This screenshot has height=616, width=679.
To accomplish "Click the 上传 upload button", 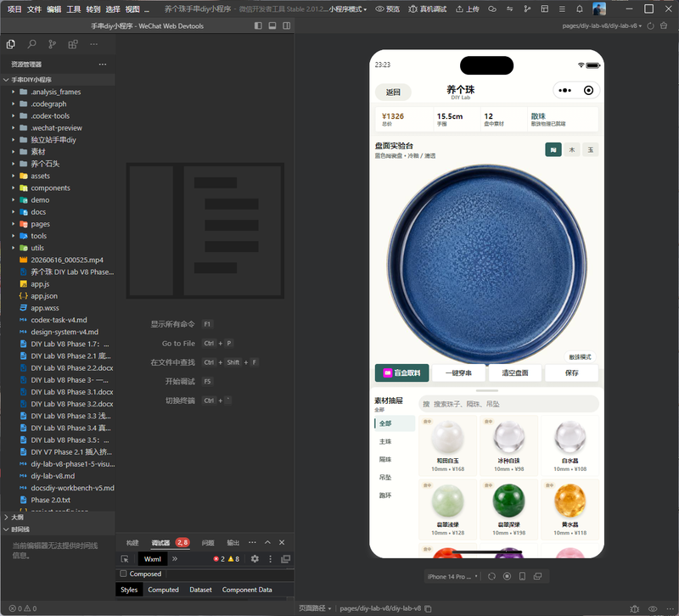I will click(468, 9).
